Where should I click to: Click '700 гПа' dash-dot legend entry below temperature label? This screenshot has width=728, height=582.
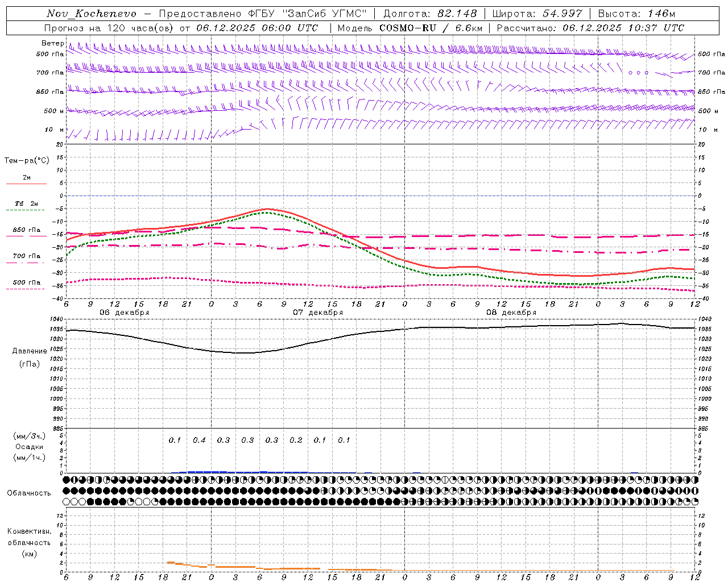click(26, 259)
